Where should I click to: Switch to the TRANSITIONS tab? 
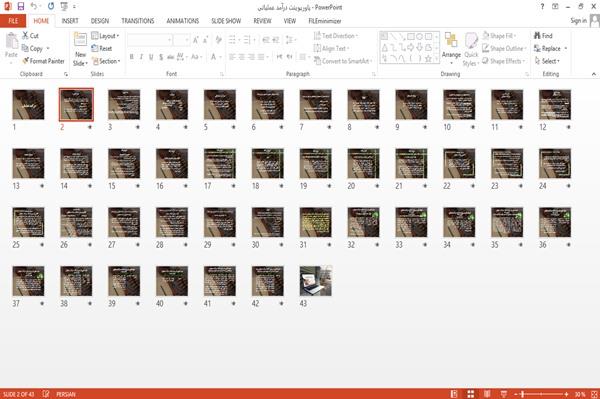click(x=138, y=21)
